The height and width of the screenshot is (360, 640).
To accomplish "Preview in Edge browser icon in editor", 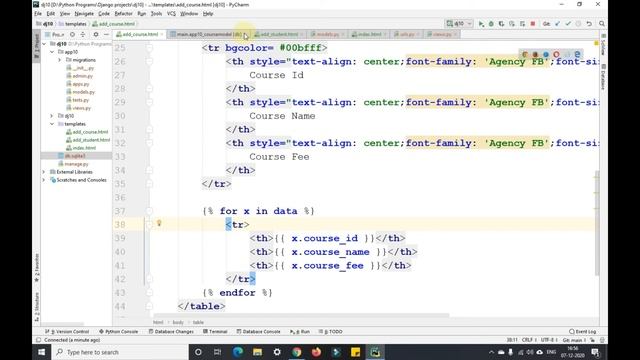I will point(577,54).
